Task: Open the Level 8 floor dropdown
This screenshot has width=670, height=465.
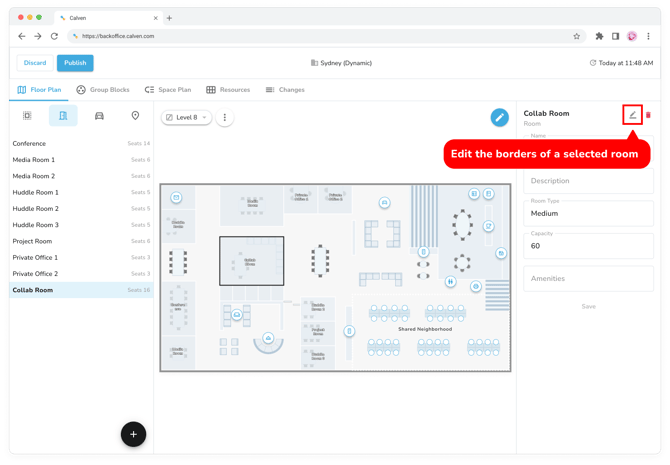Action: (x=187, y=118)
